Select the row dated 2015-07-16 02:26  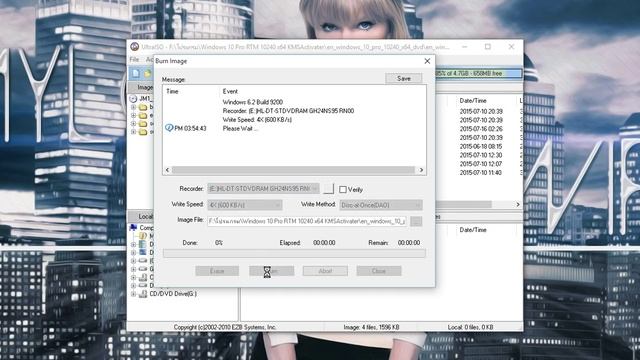point(481,129)
